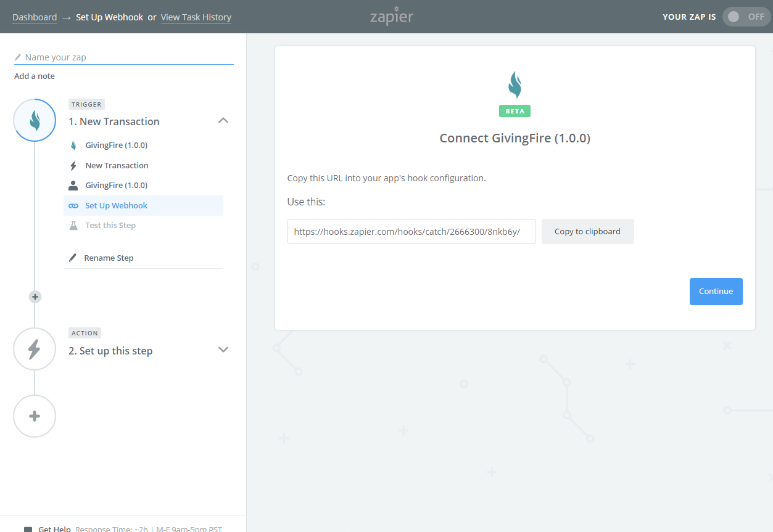773x532 pixels.
Task: Click the Connect GivingFire (1.0.0) heading
Action: 515,138
